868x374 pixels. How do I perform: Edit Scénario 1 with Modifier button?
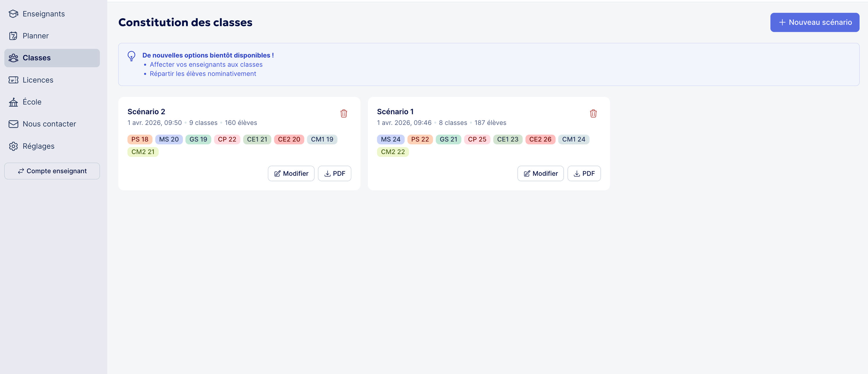click(540, 174)
